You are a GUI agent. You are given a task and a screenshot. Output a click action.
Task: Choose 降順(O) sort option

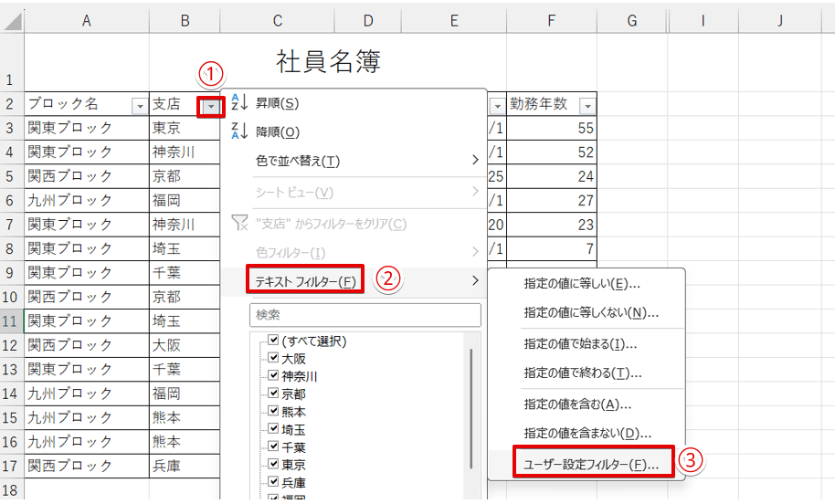278,131
